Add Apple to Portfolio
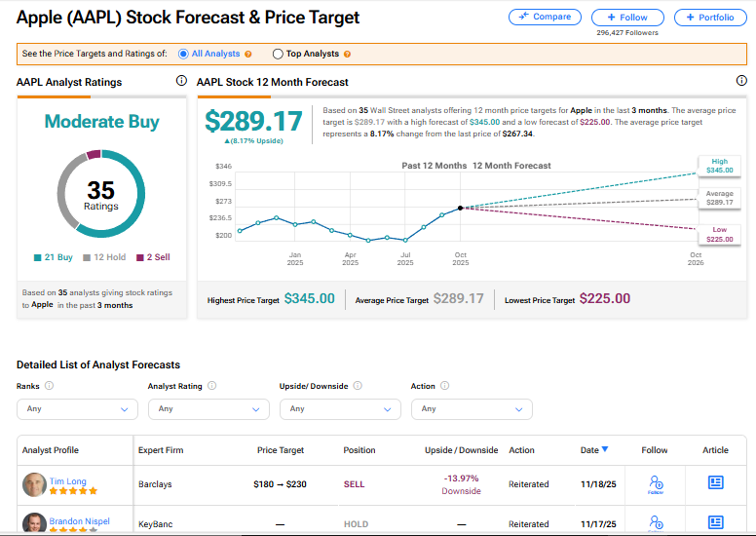The image size is (756, 536). [710, 17]
